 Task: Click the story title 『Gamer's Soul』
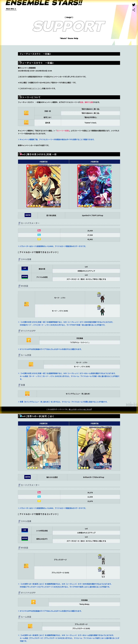pyautogui.click(x=90, y=123)
